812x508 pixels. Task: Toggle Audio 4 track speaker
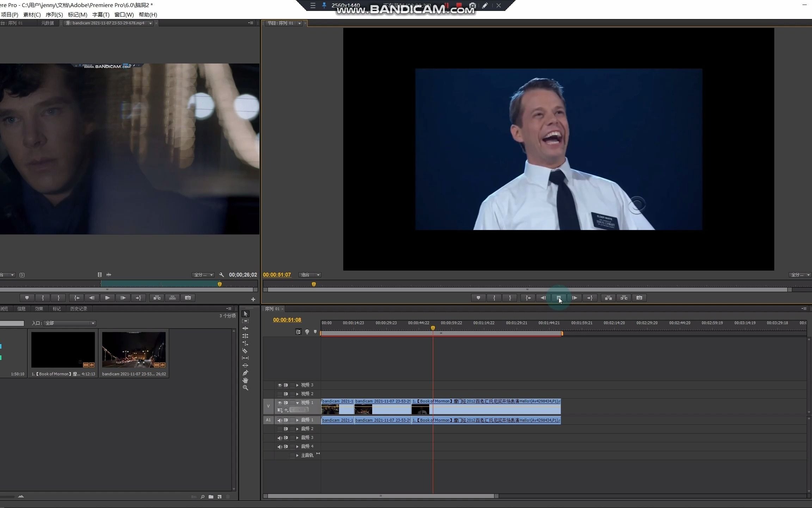point(280,447)
